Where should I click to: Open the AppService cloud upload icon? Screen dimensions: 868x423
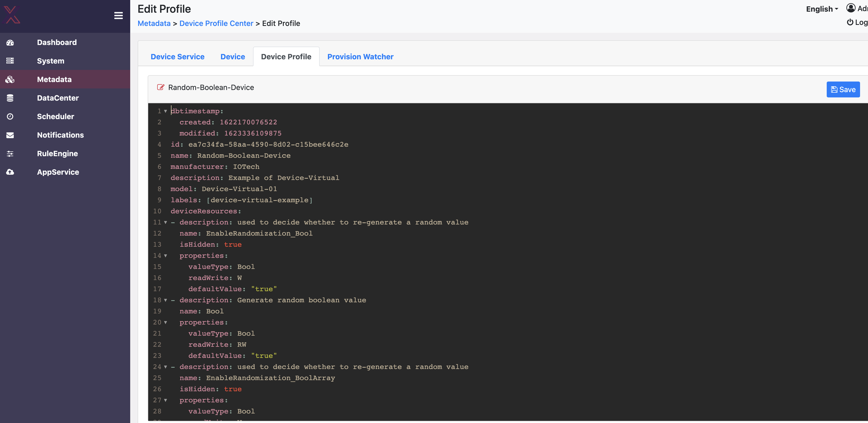[x=10, y=172]
